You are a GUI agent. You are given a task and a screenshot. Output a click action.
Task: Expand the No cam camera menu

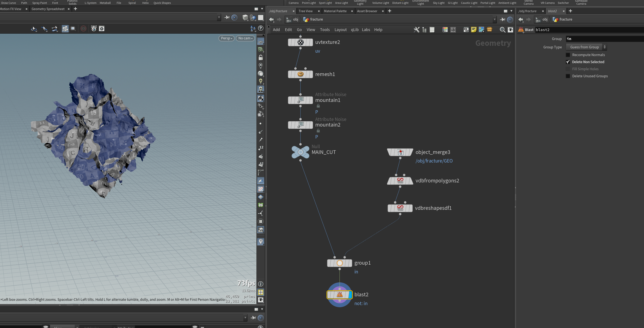click(x=245, y=38)
